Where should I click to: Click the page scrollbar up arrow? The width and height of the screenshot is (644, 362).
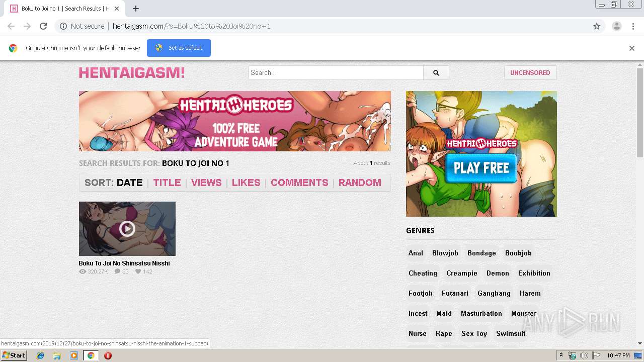[640, 64]
